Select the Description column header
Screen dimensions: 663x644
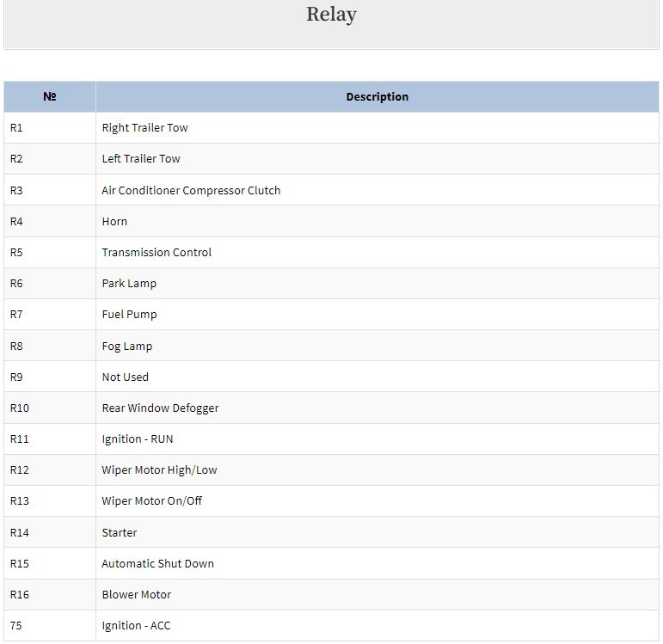tap(378, 96)
